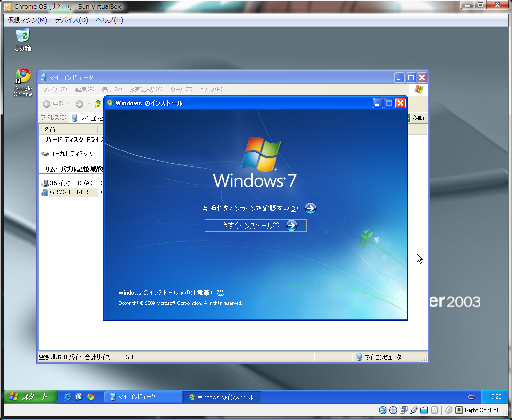Click the second quick launch icon beside Internet Explorer
Screen dimensions: 512x420
79,397
